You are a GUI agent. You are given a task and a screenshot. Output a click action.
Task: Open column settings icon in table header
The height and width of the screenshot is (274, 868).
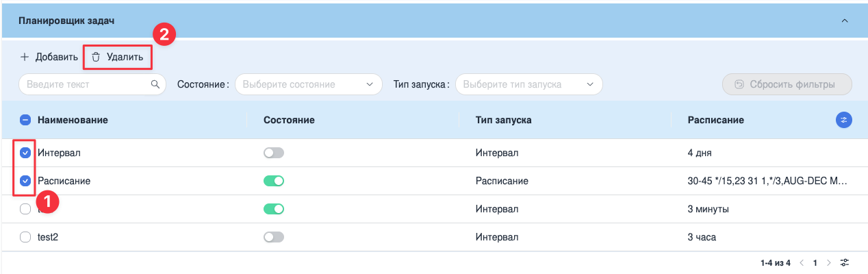844,120
